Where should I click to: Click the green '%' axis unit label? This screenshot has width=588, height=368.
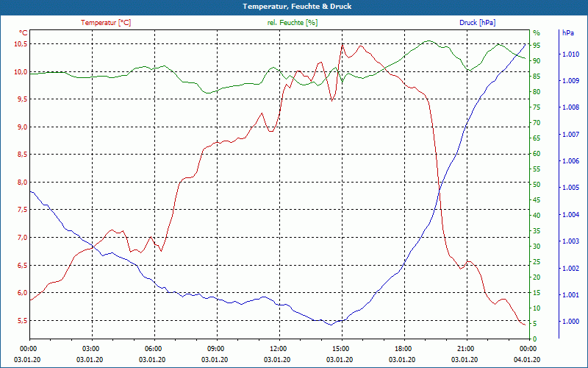[x=537, y=32]
